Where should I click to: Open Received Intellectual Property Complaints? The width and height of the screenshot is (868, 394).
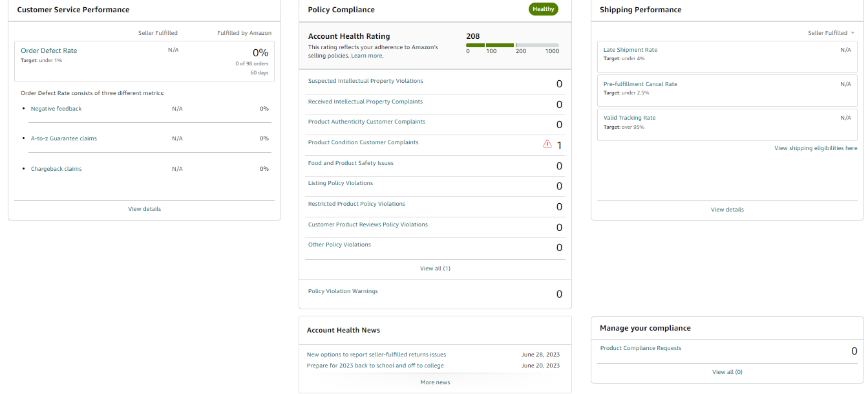pyautogui.click(x=365, y=102)
